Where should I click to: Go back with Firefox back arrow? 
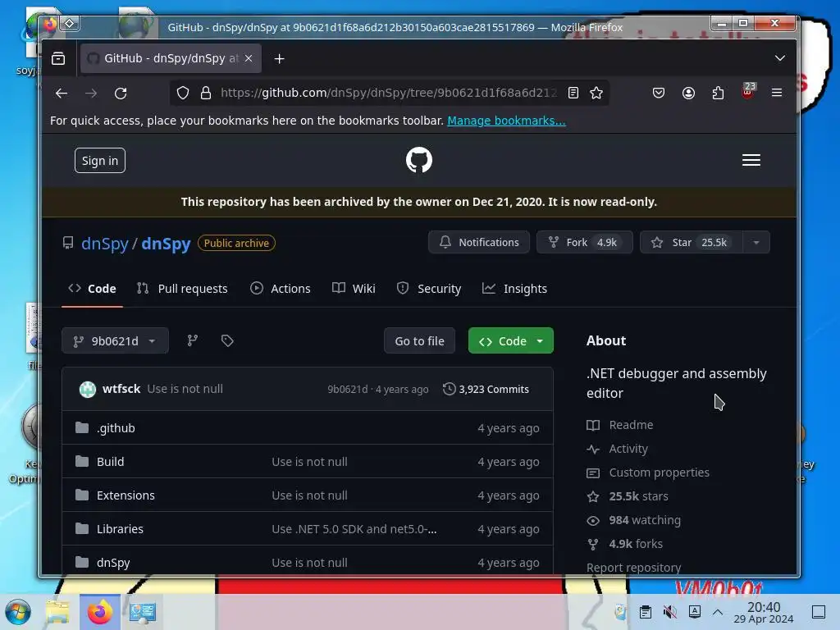(x=62, y=94)
